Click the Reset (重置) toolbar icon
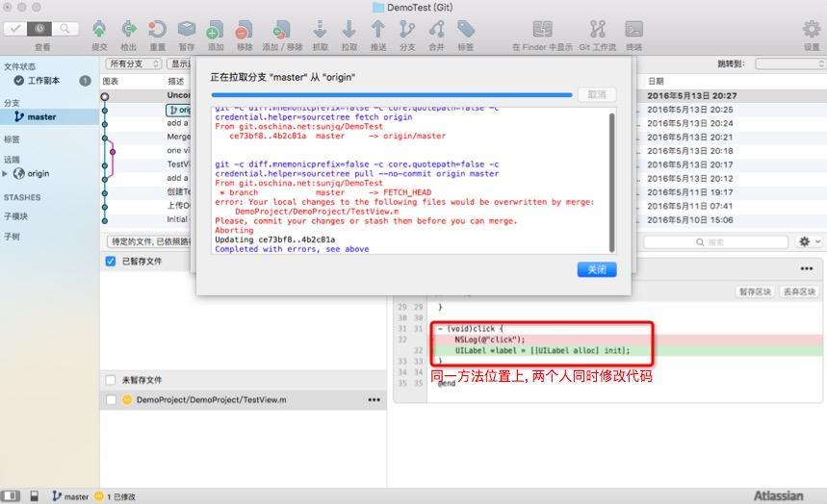 [x=157, y=30]
